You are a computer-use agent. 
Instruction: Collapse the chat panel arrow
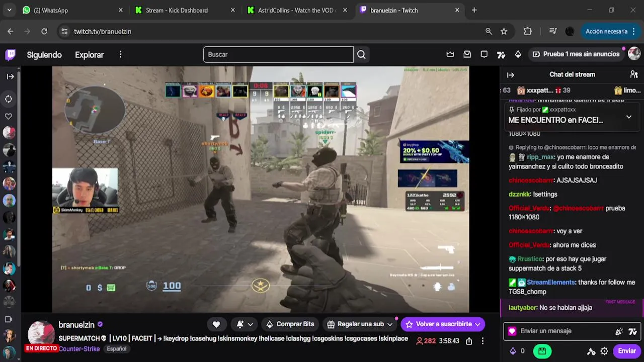click(511, 75)
